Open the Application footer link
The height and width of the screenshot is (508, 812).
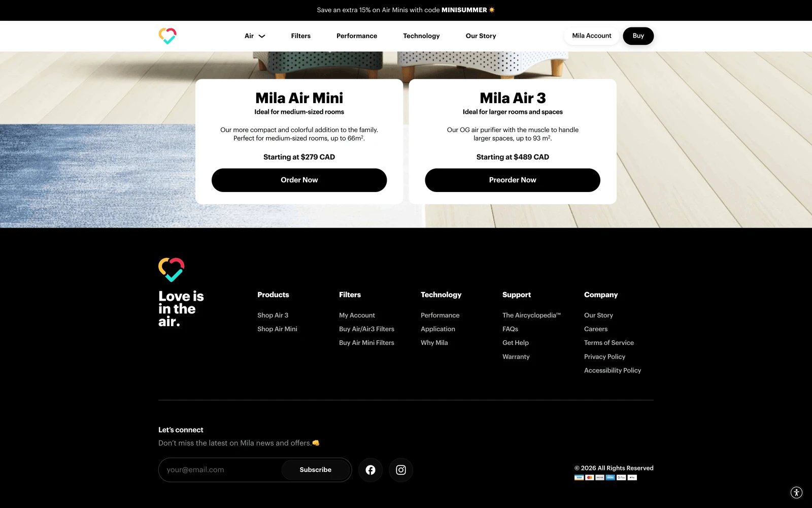click(x=438, y=329)
